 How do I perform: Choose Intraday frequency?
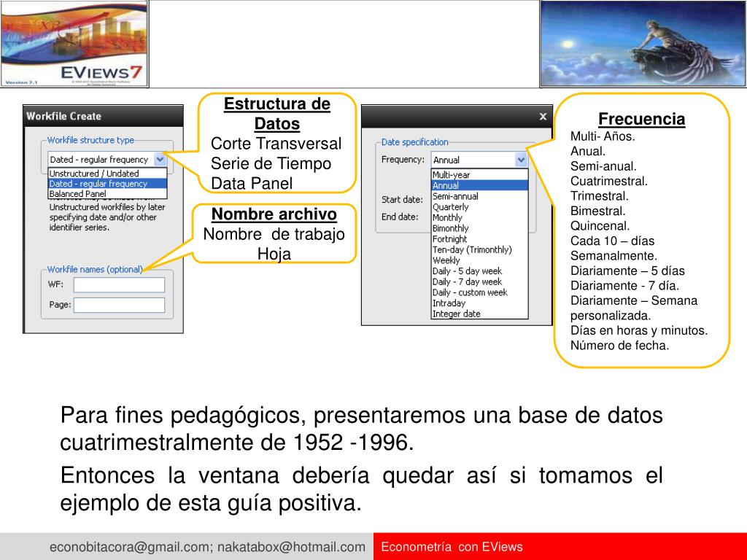click(480, 303)
